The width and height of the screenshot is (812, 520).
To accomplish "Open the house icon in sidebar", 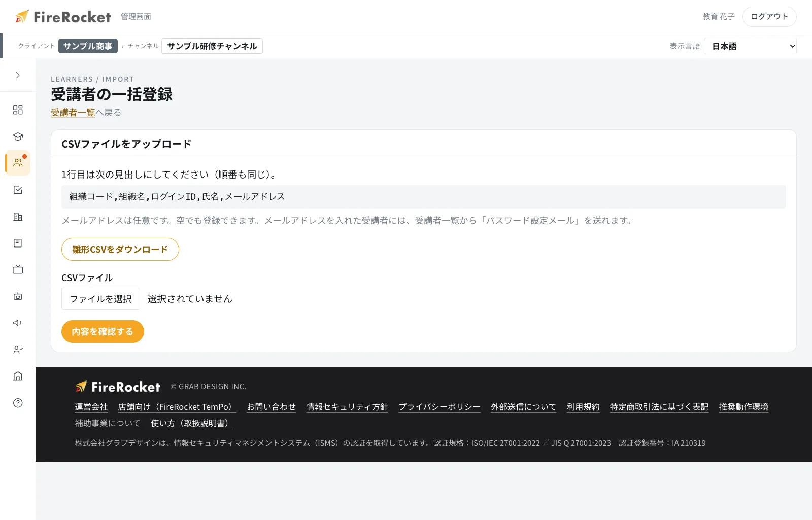I will [18, 376].
